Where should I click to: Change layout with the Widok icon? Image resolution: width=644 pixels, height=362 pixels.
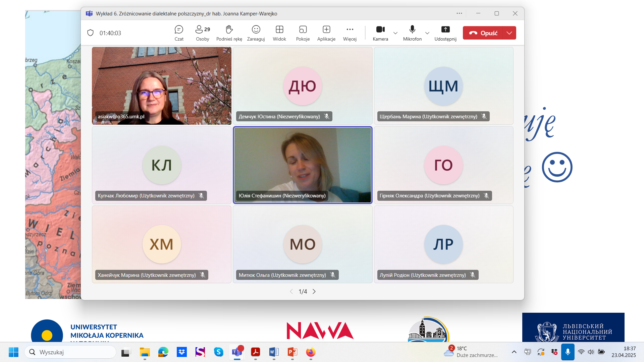coord(279,33)
